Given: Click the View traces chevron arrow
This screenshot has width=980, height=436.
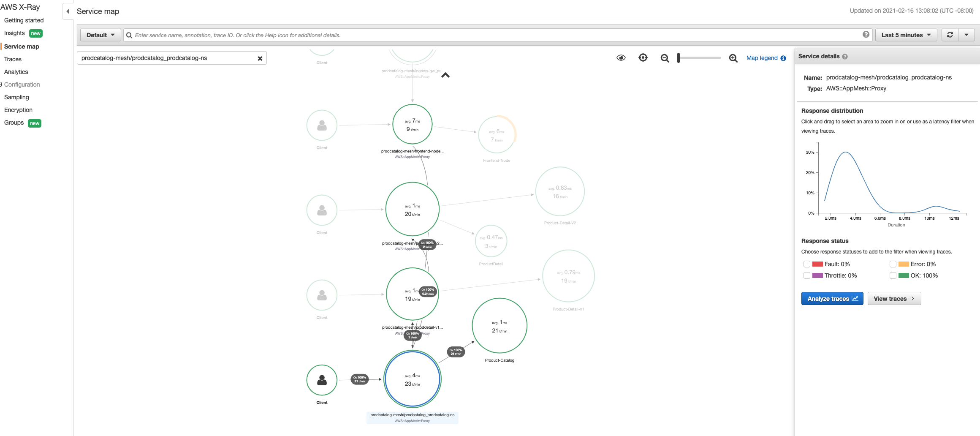Looking at the screenshot, I should point(913,299).
